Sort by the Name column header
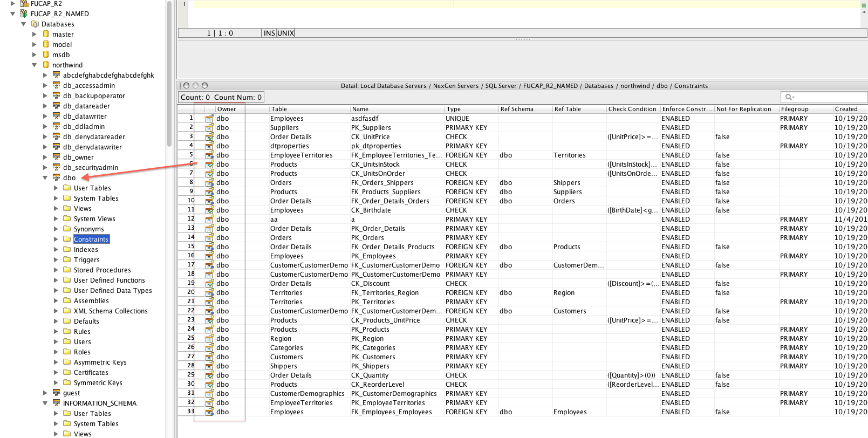This screenshot has height=438, width=868. 398,109
